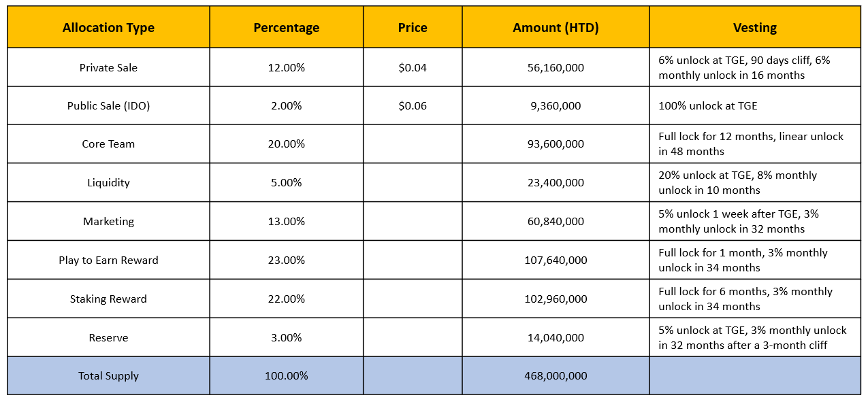Viewport: 868px width, 404px height.
Task: Select the $0.06 price cell
Action: click(413, 105)
